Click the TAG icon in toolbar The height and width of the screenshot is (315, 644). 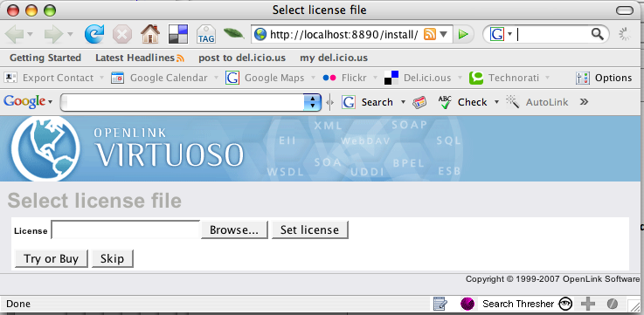point(205,34)
